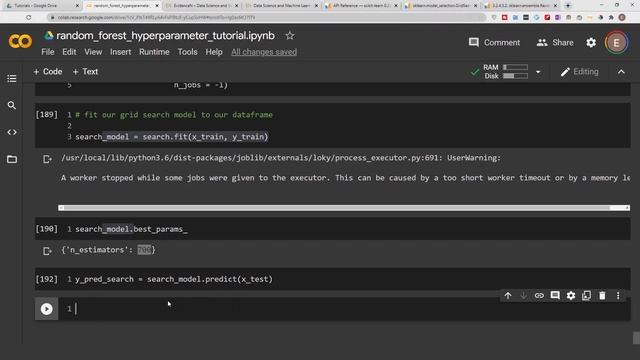
Task: Click the y_pred_search predict code line
Action: coord(173,279)
